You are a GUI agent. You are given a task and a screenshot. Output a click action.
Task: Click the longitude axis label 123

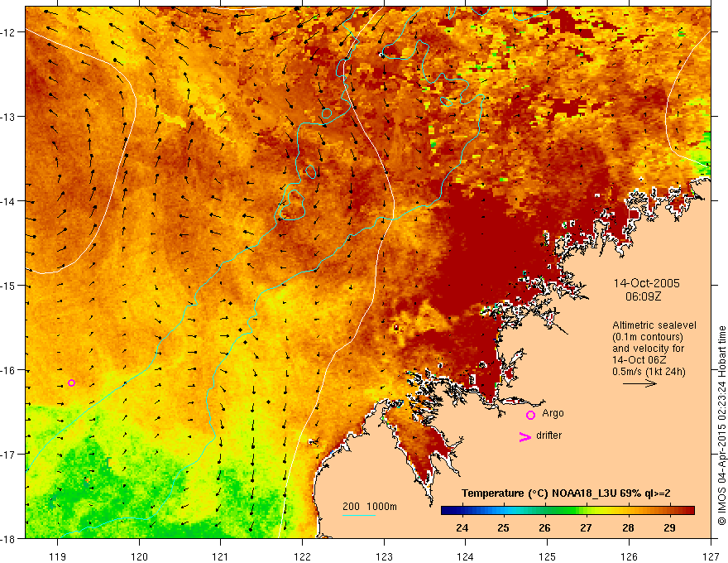[x=384, y=556]
